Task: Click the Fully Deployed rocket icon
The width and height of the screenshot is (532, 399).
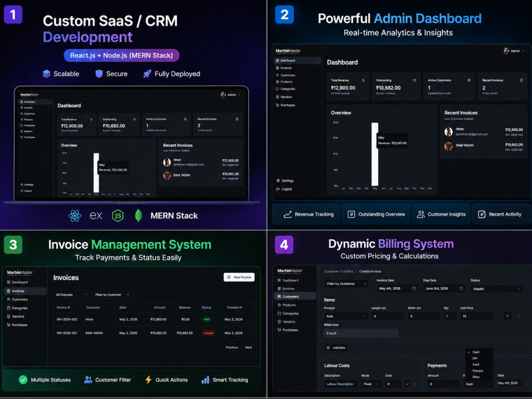Action: [x=147, y=73]
